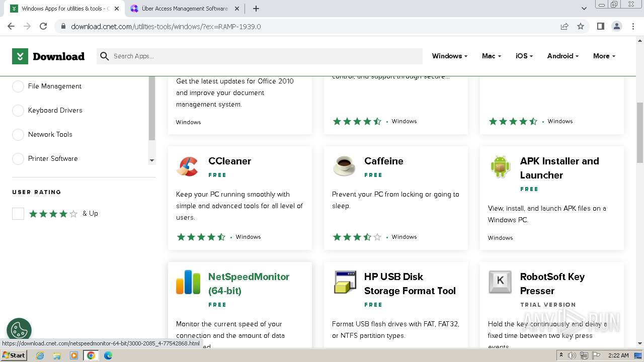Go back with browser back arrow
Screen dimensions: 644x362
tap(11, 26)
